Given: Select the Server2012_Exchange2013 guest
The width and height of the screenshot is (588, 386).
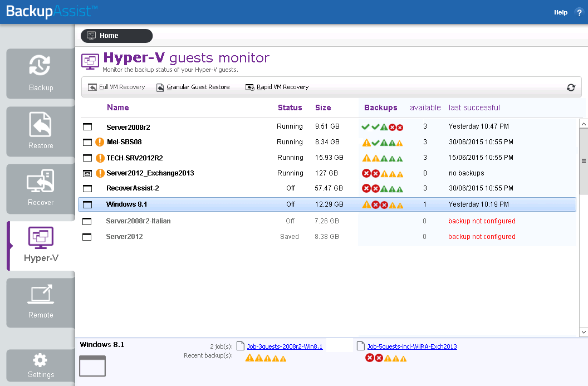Looking at the screenshot, I should pos(327,173).
